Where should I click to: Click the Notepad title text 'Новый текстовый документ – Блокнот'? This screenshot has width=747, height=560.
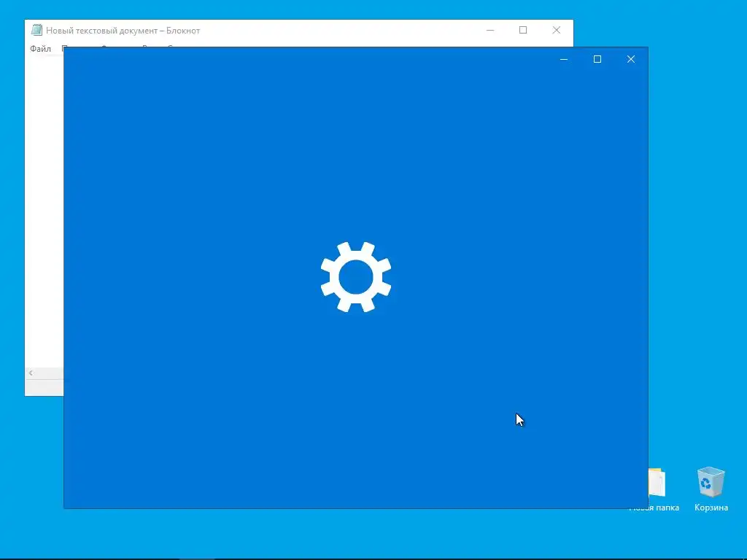click(x=123, y=31)
